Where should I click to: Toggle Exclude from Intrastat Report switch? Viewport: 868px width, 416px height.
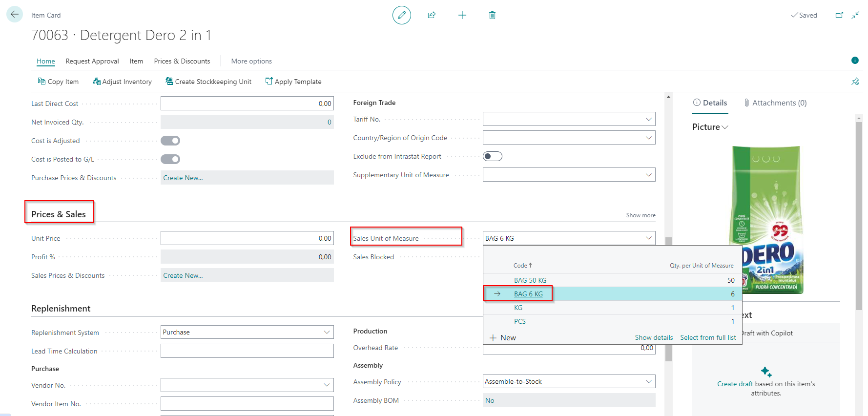[x=493, y=156]
